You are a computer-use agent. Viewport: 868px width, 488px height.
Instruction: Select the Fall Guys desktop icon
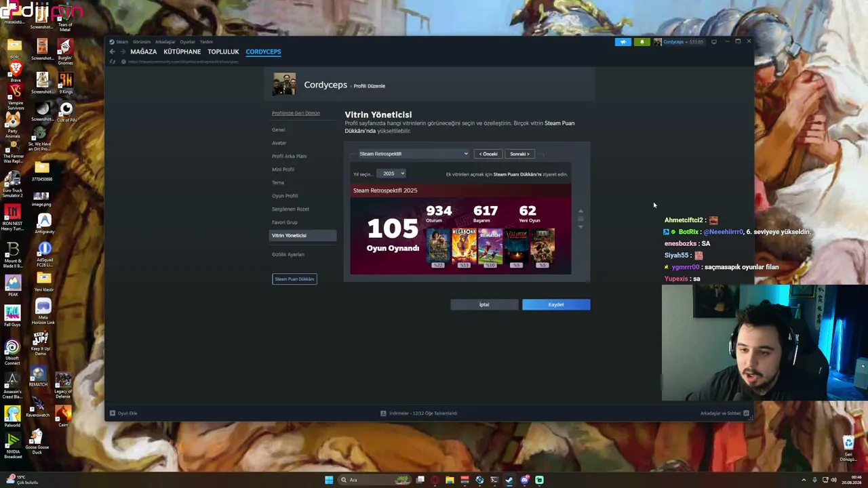pyautogui.click(x=12, y=316)
